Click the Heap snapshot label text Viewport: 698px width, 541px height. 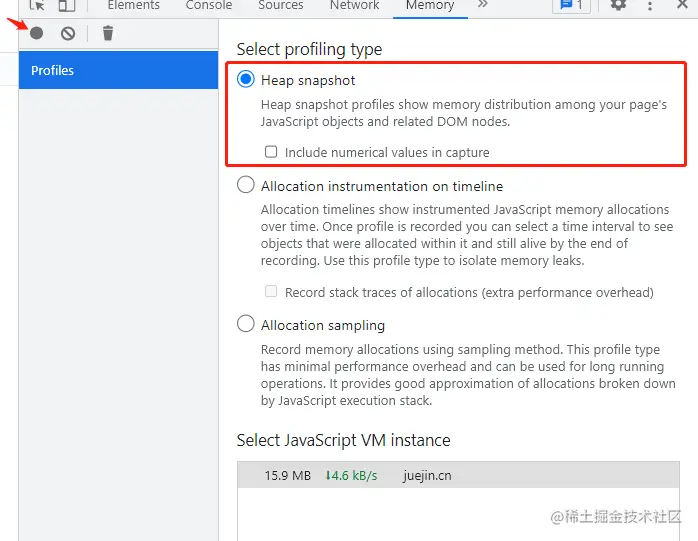click(308, 81)
